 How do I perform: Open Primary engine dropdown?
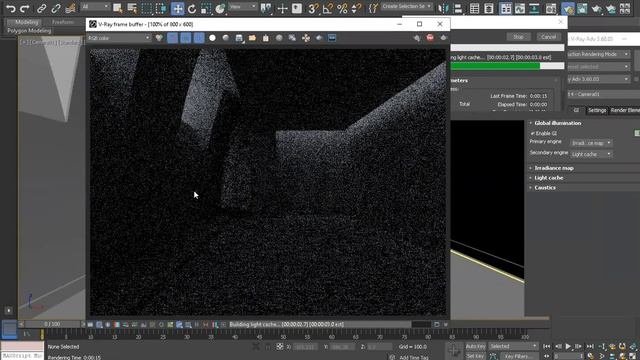tap(591, 143)
